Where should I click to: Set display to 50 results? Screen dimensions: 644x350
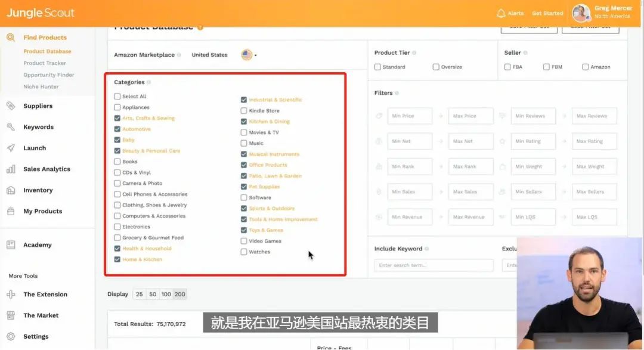click(x=153, y=294)
